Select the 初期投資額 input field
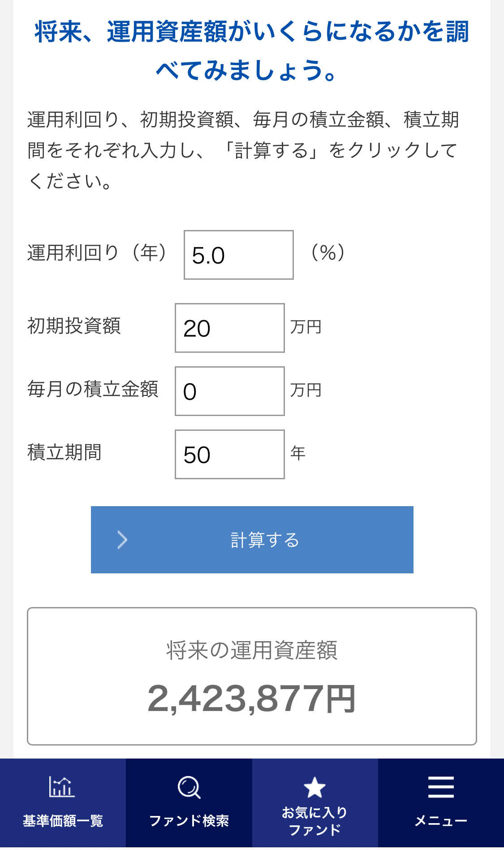Image resolution: width=504 pixels, height=850 pixels. pyautogui.click(x=229, y=328)
